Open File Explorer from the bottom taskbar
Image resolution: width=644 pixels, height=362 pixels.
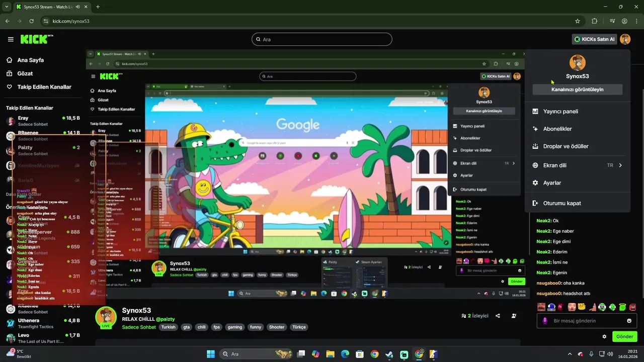click(x=330, y=354)
